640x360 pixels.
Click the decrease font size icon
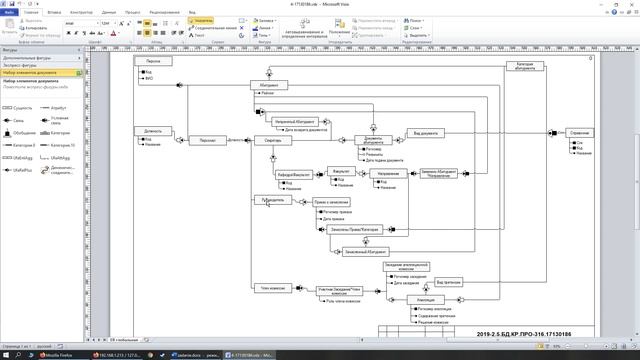click(x=129, y=24)
